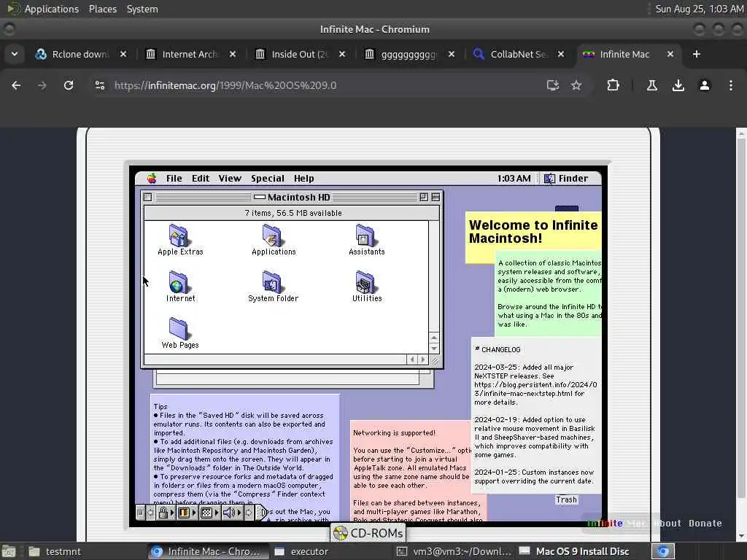Viewport: 747px width, 560px height.
Task: Open the System menu in top panel
Action: 142,9
